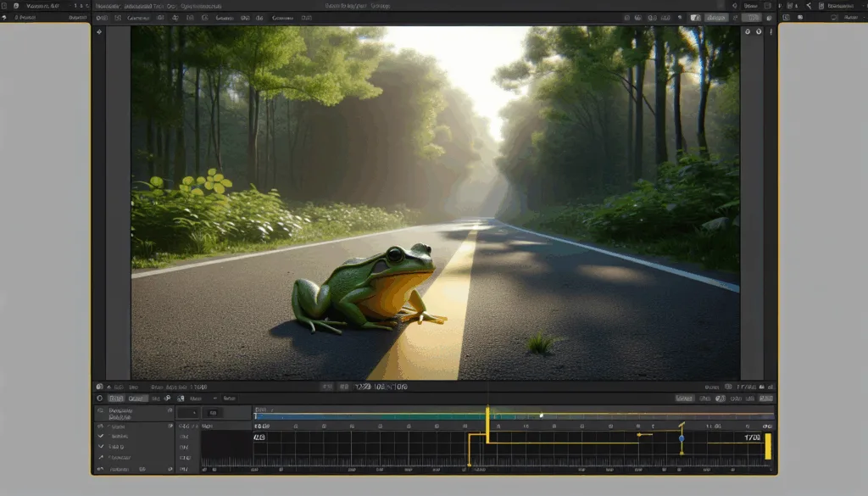The width and height of the screenshot is (868, 496).
Task: Click the blue keyframe dot in the timeline
Action: click(682, 438)
